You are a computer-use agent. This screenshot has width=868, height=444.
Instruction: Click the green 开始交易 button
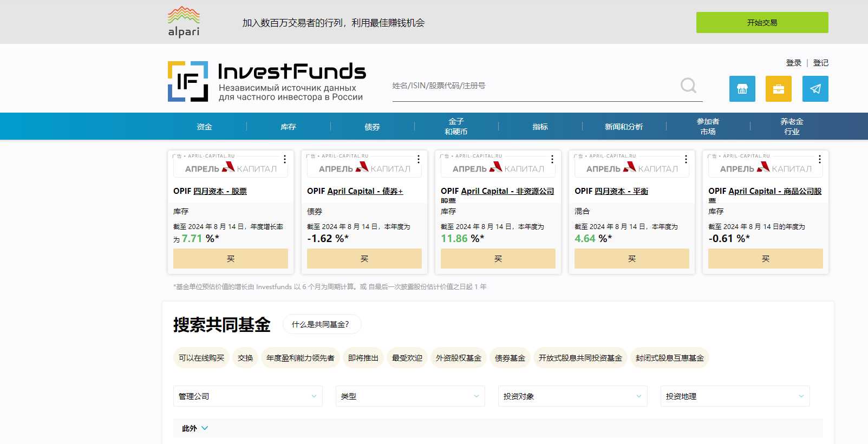tap(762, 22)
